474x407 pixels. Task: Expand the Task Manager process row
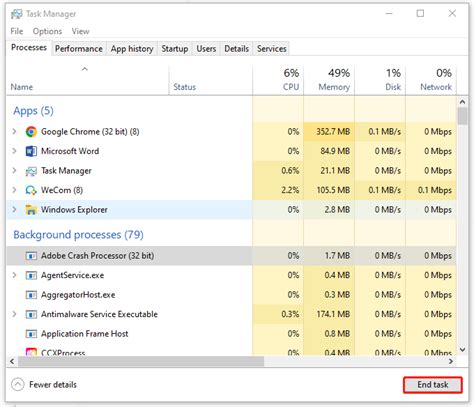pyautogui.click(x=14, y=171)
